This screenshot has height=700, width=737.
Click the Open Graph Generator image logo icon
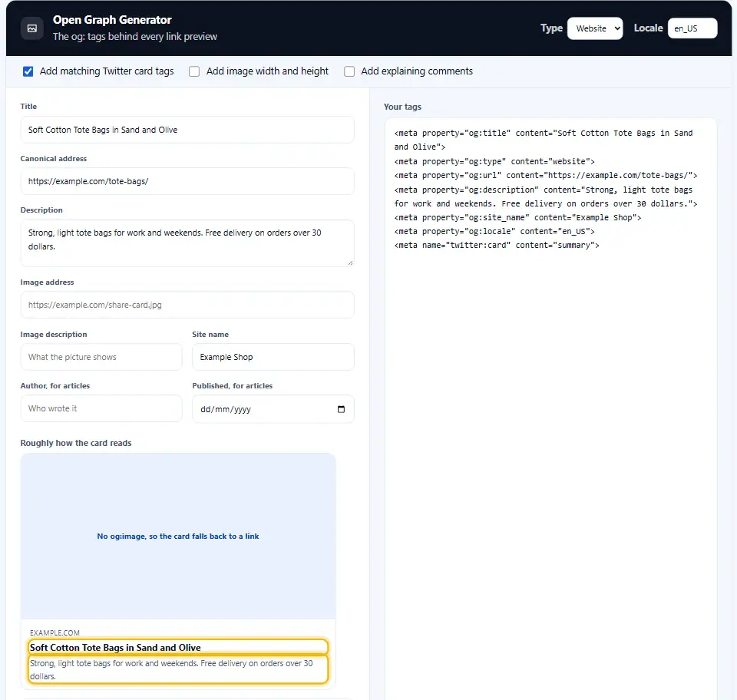[x=32, y=28]
